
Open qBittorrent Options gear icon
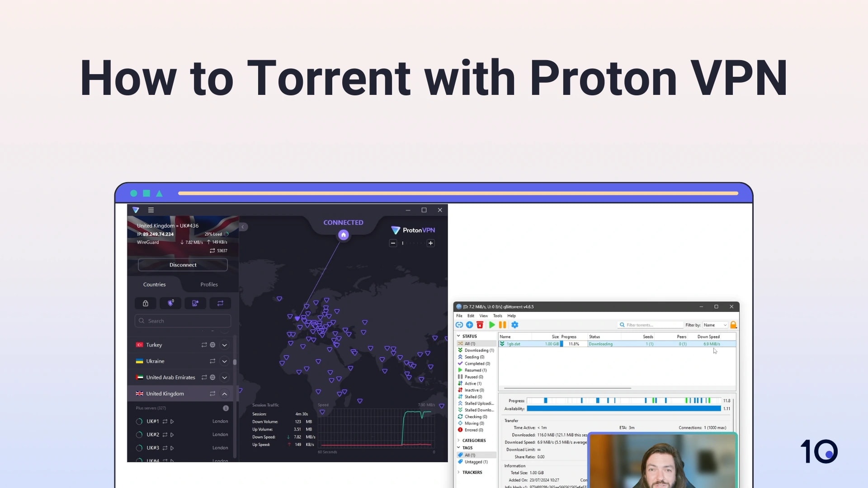coord(514,325)
